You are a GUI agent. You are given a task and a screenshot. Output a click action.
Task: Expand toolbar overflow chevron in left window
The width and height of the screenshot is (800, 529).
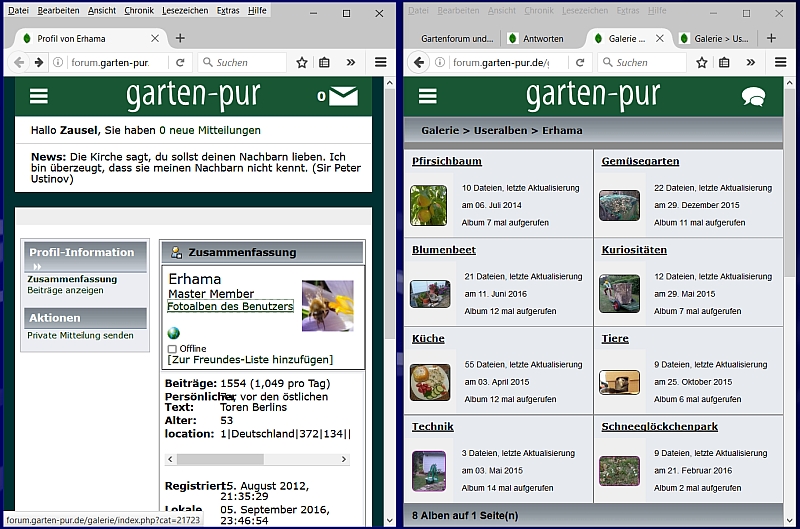[x=350, y=62]
